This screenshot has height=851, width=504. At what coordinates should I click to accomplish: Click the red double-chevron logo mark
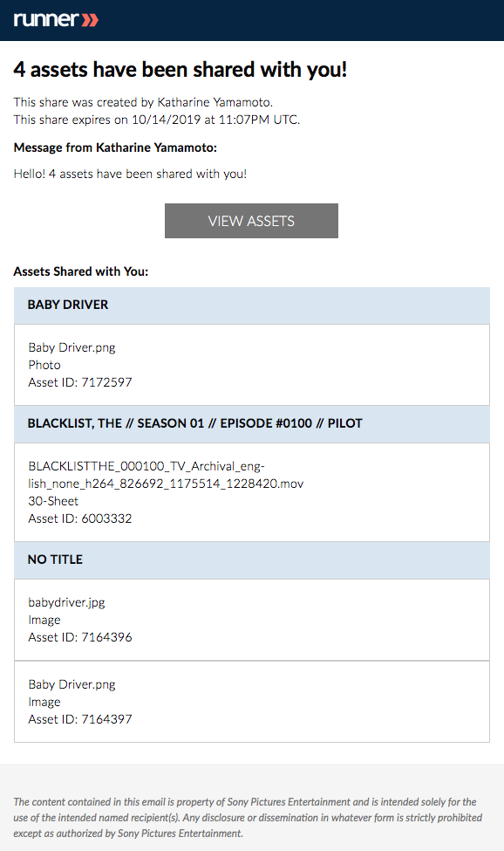tap(90, 20)
